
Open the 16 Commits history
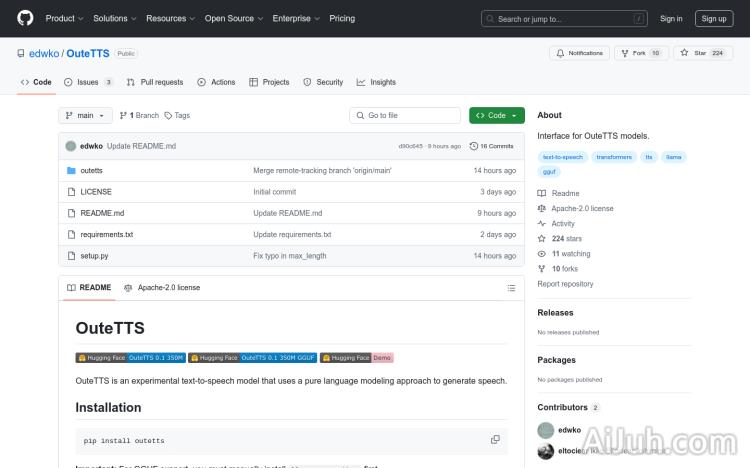point(492,146)
